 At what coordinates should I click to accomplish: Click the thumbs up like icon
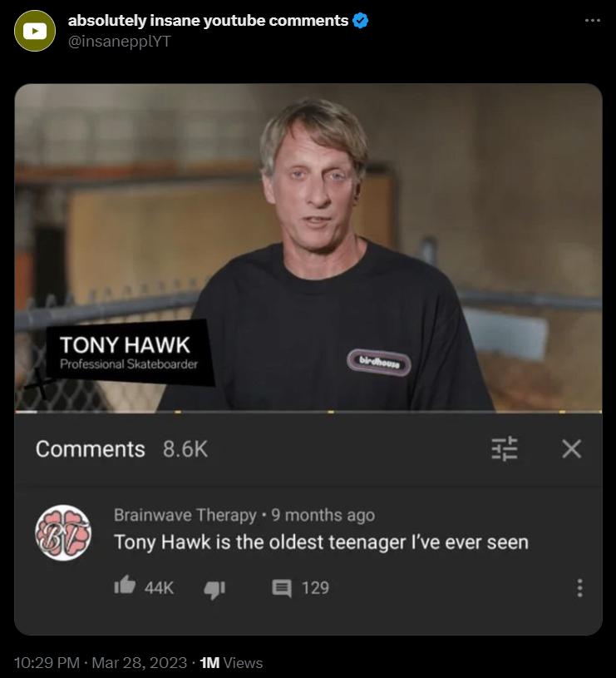coord(125,585)
